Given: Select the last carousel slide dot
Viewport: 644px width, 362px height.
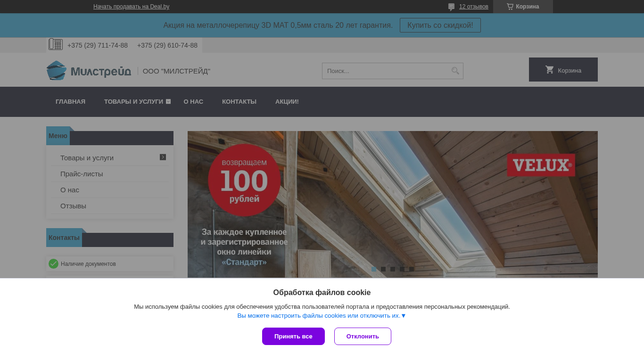Looking at the screenshot, I should (412, 269).
